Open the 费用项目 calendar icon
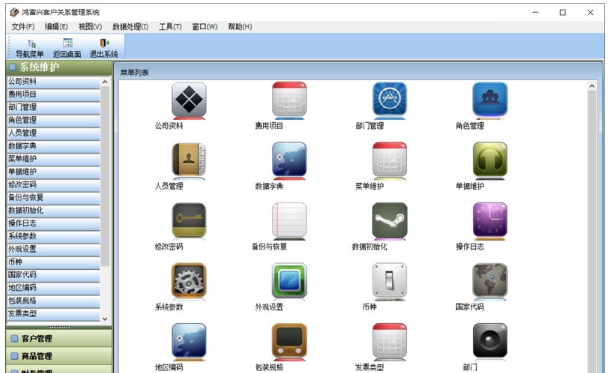 pos(289,99)
